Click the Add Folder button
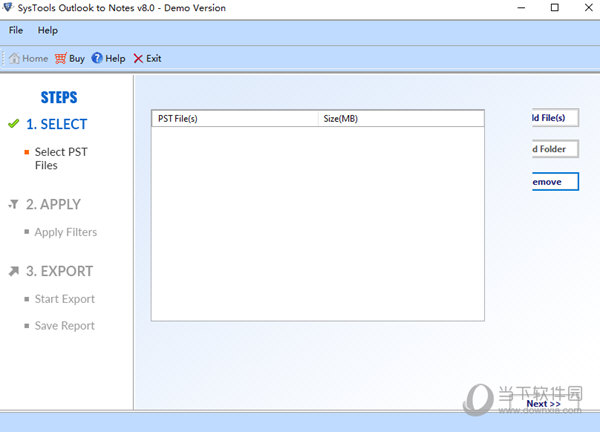 (x=555, y=149)
